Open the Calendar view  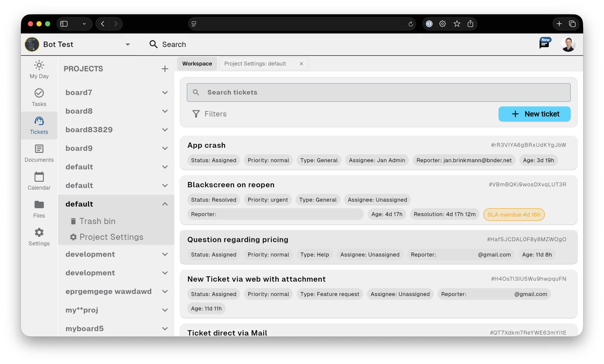(x=39, y=181)
